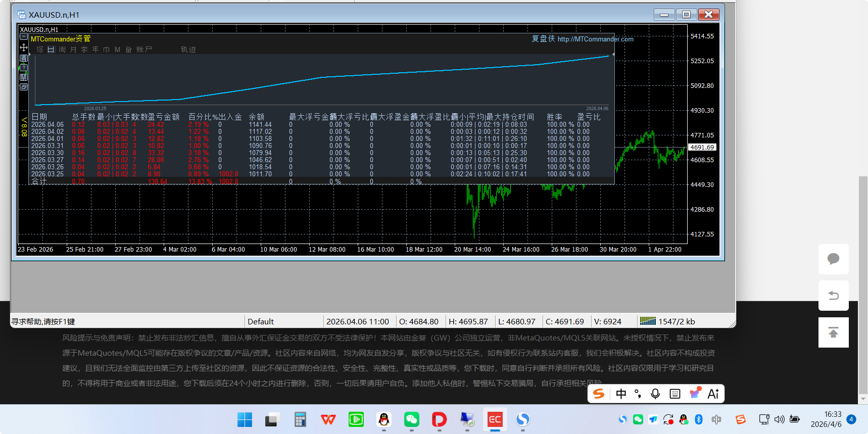This screenshot has width=868, height=434.
Task: Click the microphone voice input icon
Action: pyautogui.click(x=655, y=394)
